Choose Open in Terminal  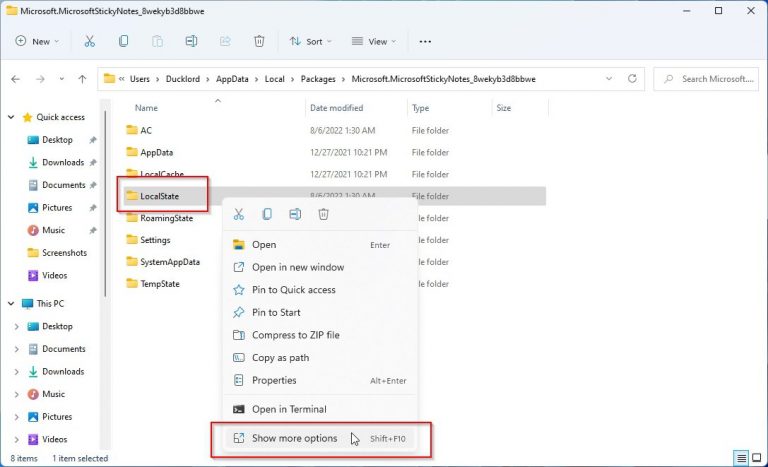(x=319, y=409)
